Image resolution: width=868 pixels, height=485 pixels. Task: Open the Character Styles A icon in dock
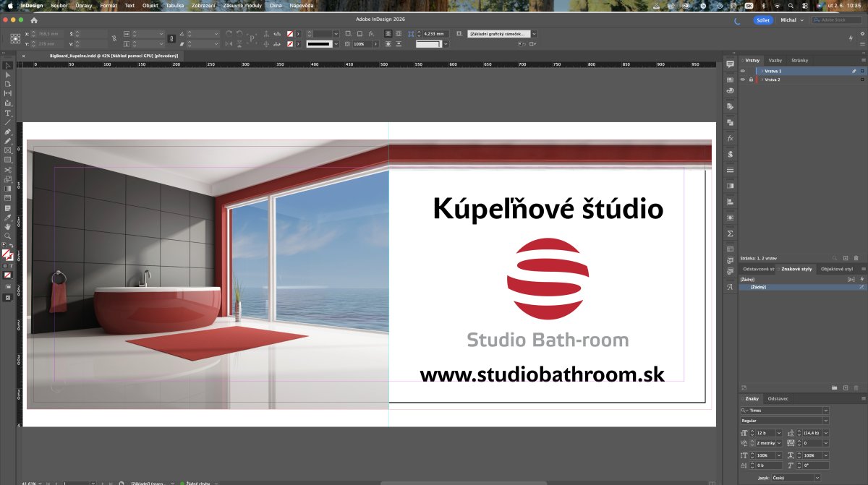pyautogui.click(x=731, y=287)
